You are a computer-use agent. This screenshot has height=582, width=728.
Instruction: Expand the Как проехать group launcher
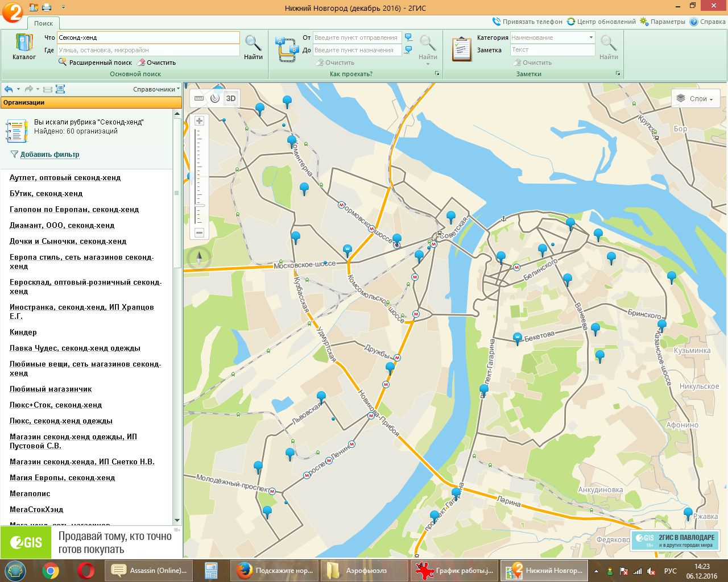[x=437, y=74]
